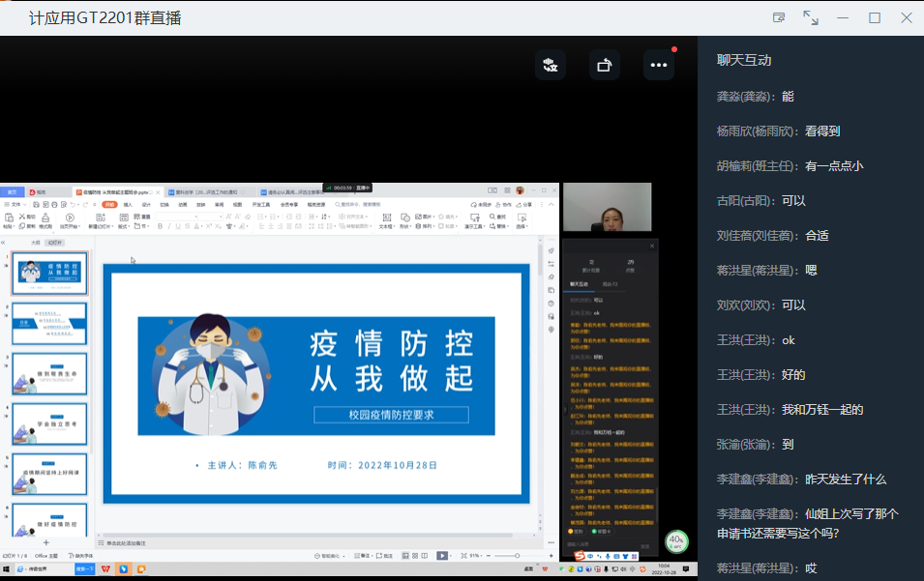Click the presentation tools icon in ribbon
Viewport: 924px width, 581px height.
point(474,218)
